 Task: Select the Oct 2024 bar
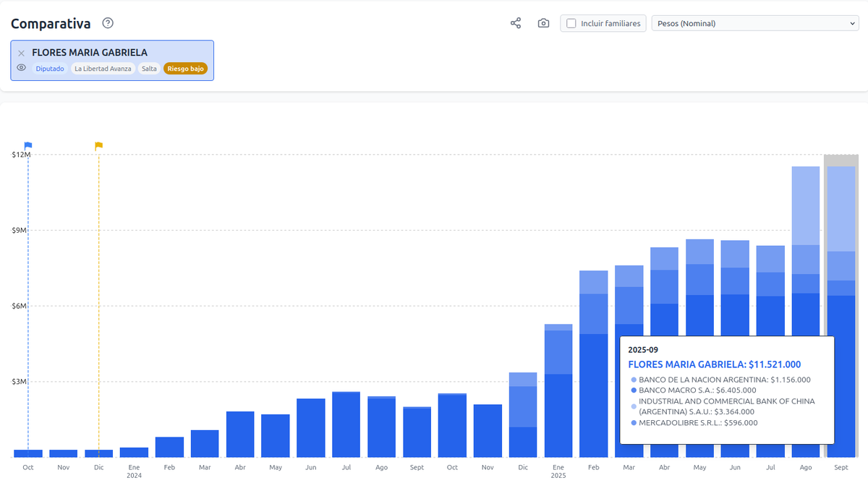click(x=452, y=425)
